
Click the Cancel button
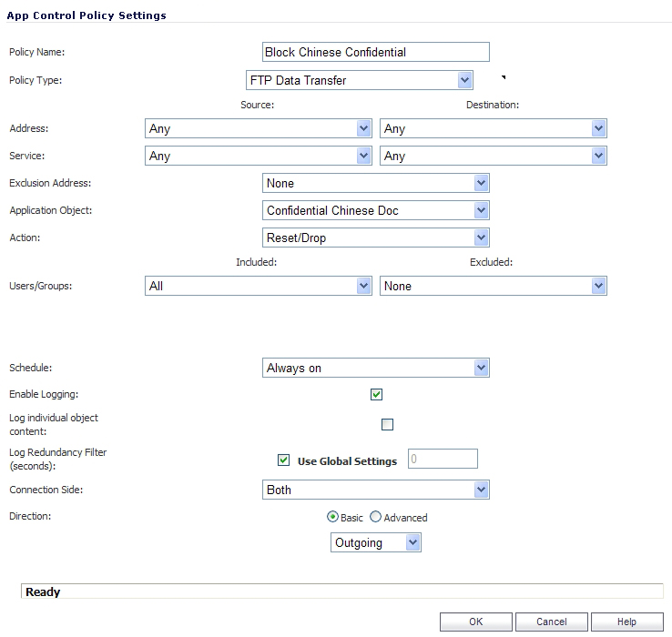[x=552, y=622]
